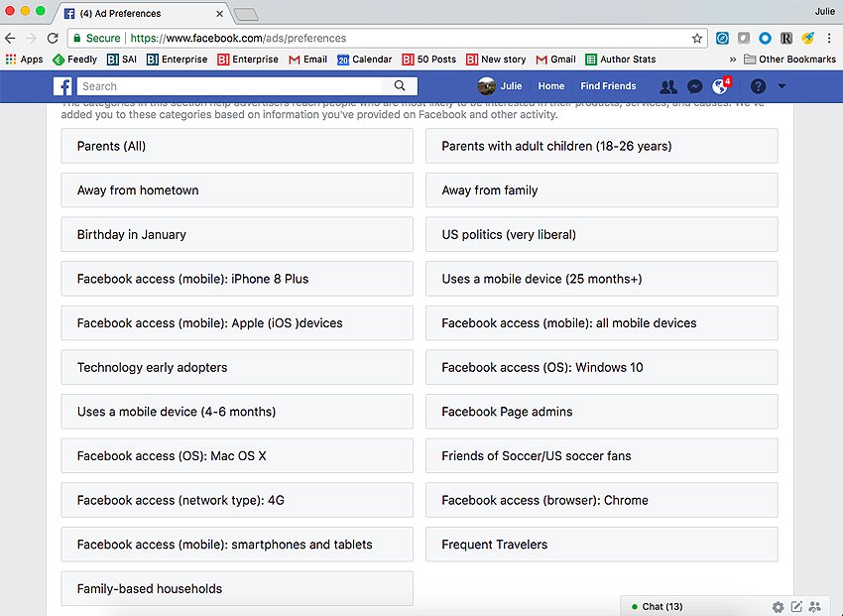Reload the page
The height and width of the screenshot is (616, 843).
point(53,38)
